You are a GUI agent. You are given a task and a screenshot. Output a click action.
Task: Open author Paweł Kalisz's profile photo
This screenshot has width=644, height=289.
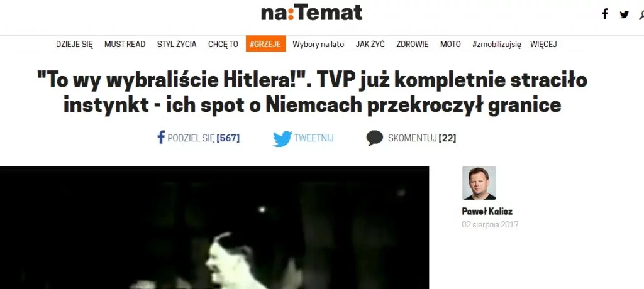[479, 183]
